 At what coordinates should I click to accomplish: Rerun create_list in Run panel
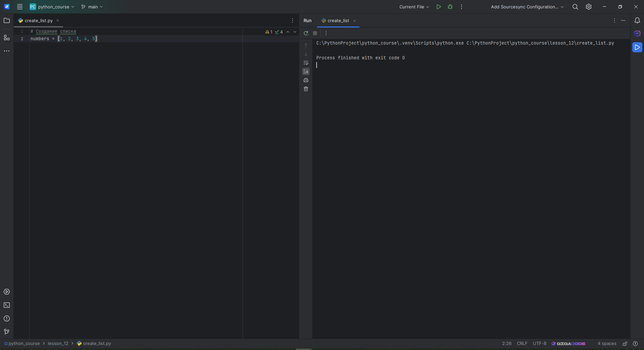pyautogui.click(x=306, y=33)
